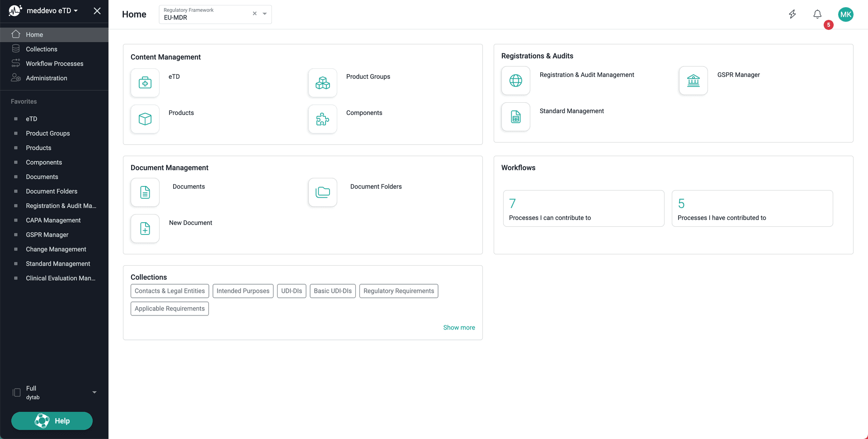The height and width of the screenshot is (439, 868).
Task: Open the Processes I can contribute to card
Action: [x=583, y=209]
